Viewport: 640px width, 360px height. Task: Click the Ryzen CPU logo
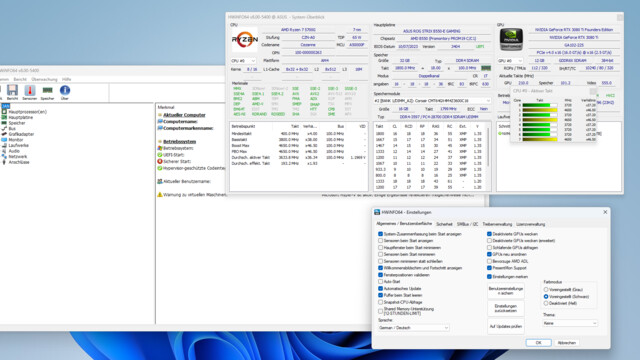[245, 40]
